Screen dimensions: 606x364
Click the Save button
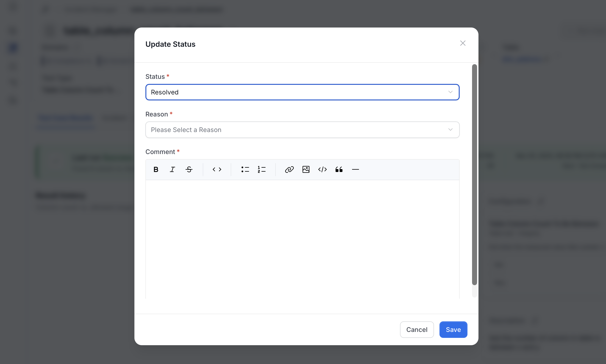pyautogui.click(x=453, y=330)
